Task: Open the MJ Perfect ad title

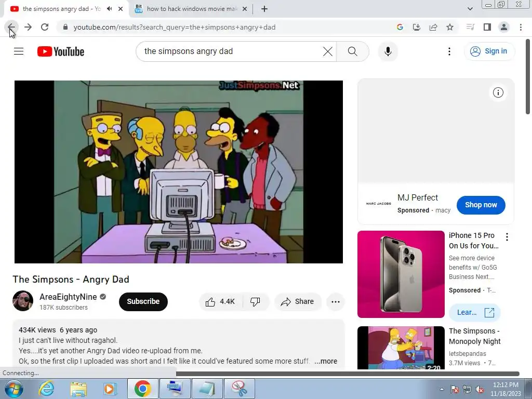Action: tap(418, 197)
